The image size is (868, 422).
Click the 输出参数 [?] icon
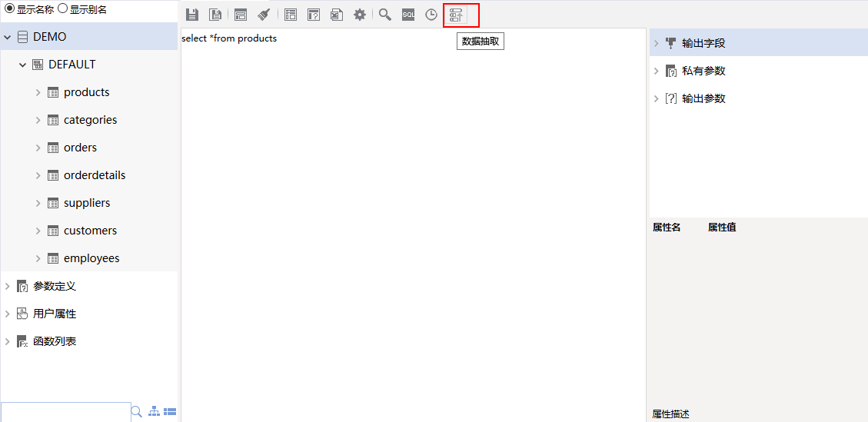[x=671, y=98]
